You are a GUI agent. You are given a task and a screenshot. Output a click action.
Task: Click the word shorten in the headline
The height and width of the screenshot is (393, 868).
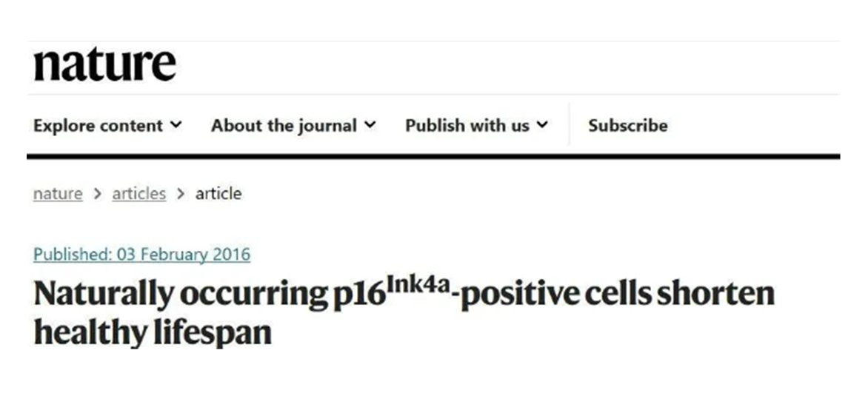715,295
